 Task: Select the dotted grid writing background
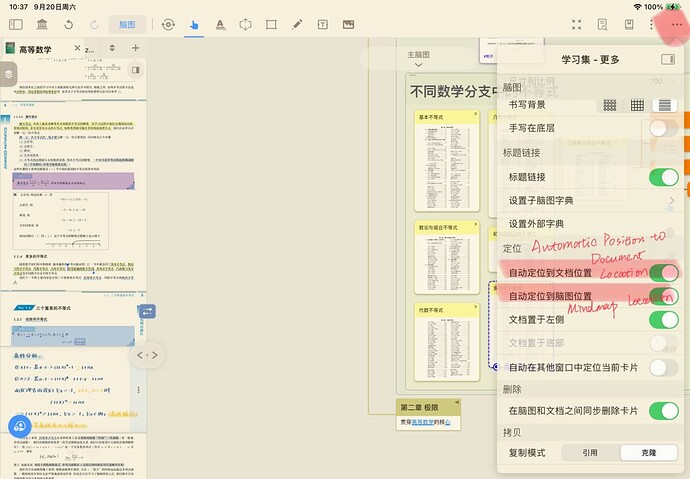tap(609, 105)
